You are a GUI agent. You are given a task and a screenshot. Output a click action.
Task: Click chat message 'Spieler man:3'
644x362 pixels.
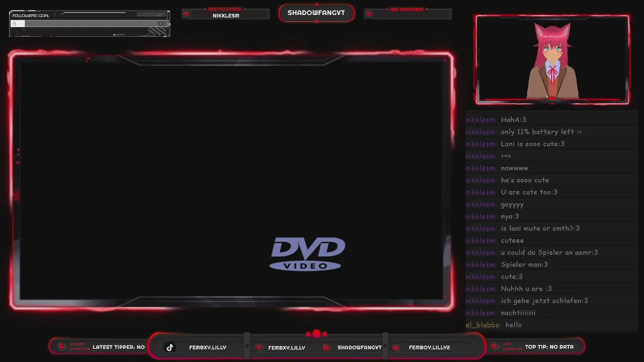[x=524, y=264]
